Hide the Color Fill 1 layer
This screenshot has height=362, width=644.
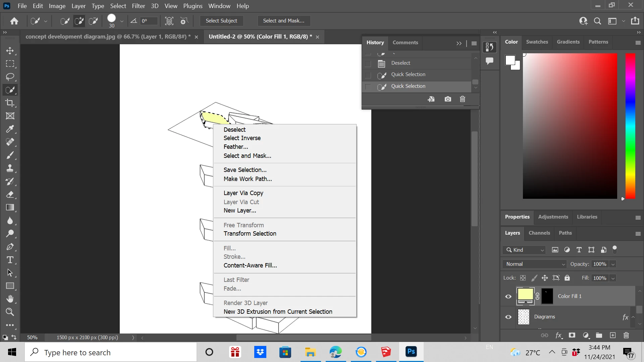click(508, 296)
